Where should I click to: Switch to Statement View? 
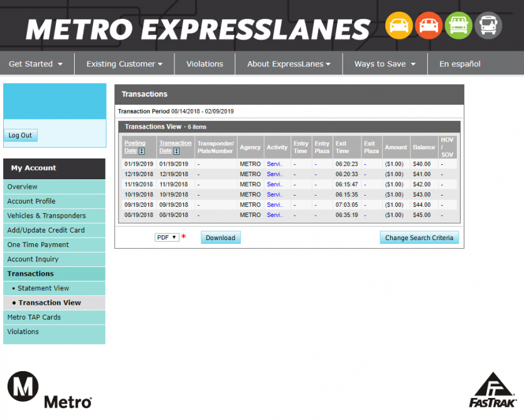(54, 288)
